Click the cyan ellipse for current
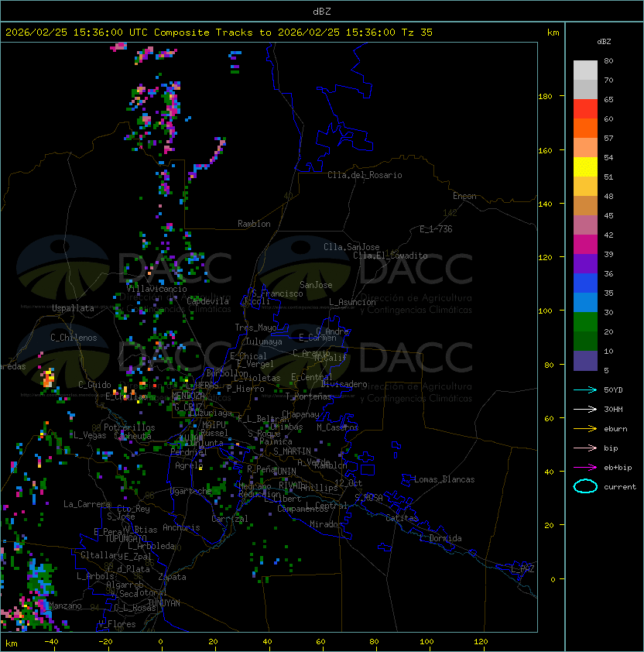Screen dimensions: 644x652 click(x=585, y=486)
